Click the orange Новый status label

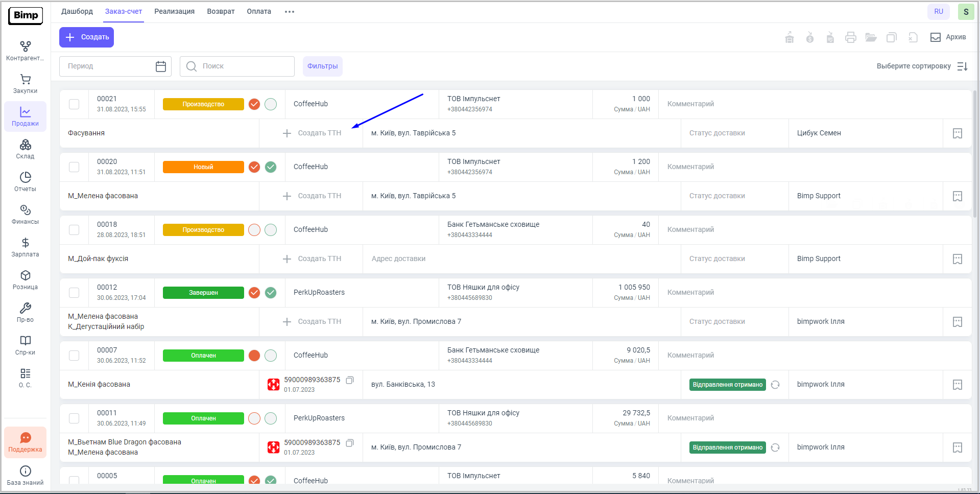pyautogui.click(x=203, y=167)
